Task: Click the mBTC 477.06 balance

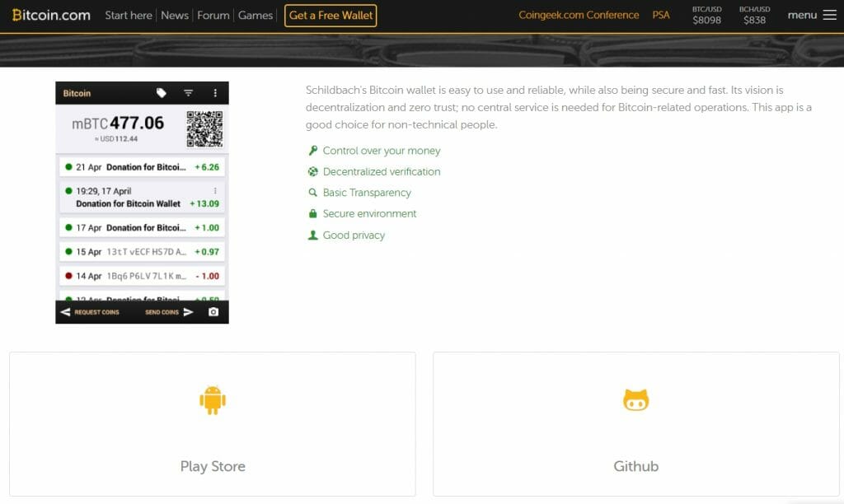Action: tap(118, 124)
